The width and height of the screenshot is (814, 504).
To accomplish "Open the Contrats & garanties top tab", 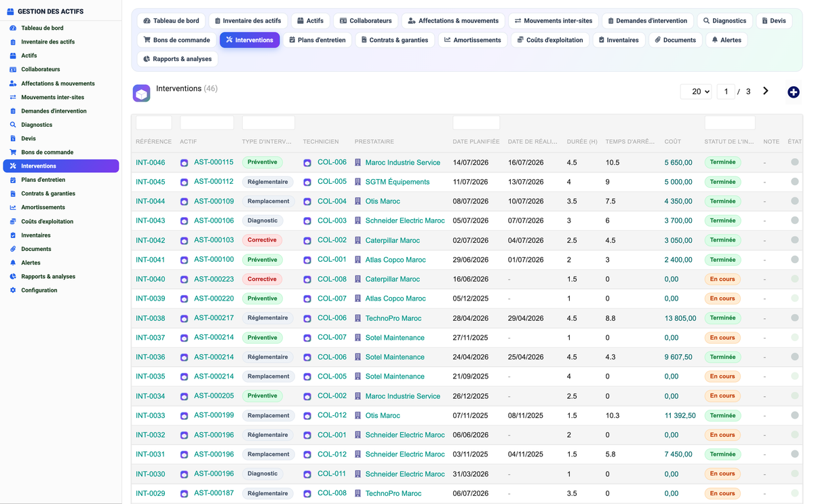I will 394,40.
